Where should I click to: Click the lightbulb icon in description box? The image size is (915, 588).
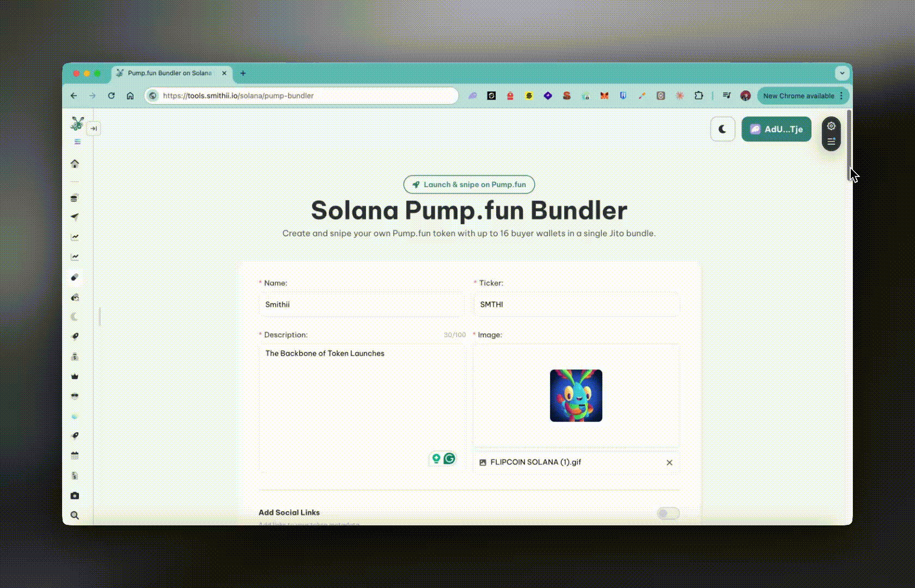click(x=436, y=458)
